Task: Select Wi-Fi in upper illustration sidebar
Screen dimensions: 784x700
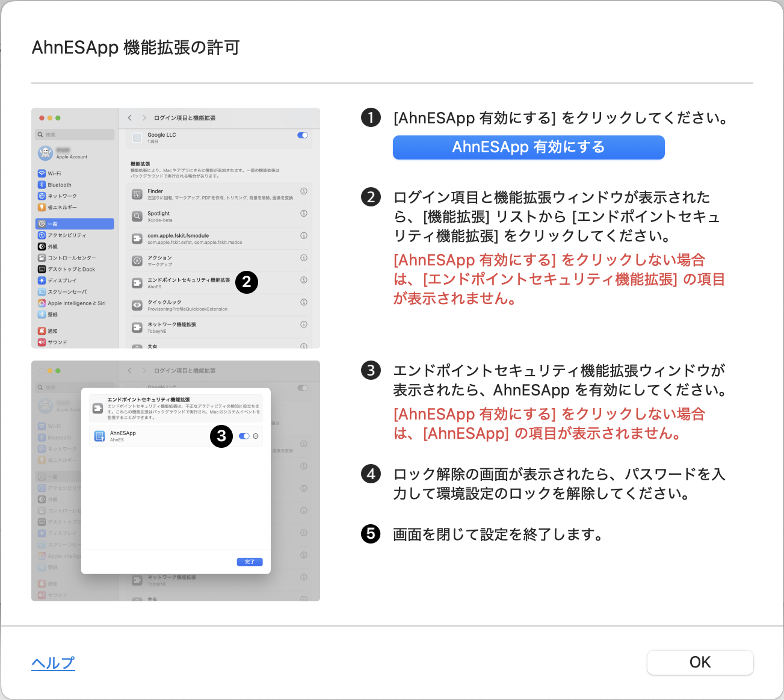Action: [x=75, y=173]
